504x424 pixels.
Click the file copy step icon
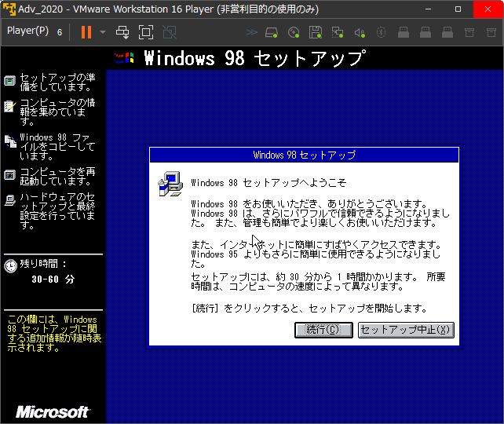click(x=10, y=141)
